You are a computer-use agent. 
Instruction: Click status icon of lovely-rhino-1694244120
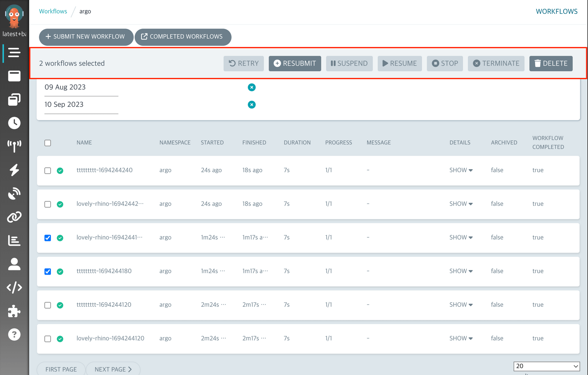pyautogui.click(x=60, y=339)
